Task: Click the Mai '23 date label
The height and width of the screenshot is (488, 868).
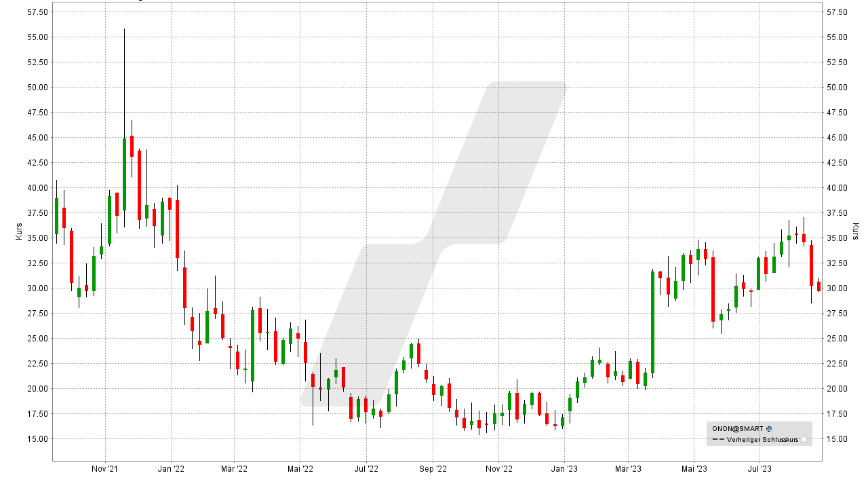Action: [x=694, y=469]
